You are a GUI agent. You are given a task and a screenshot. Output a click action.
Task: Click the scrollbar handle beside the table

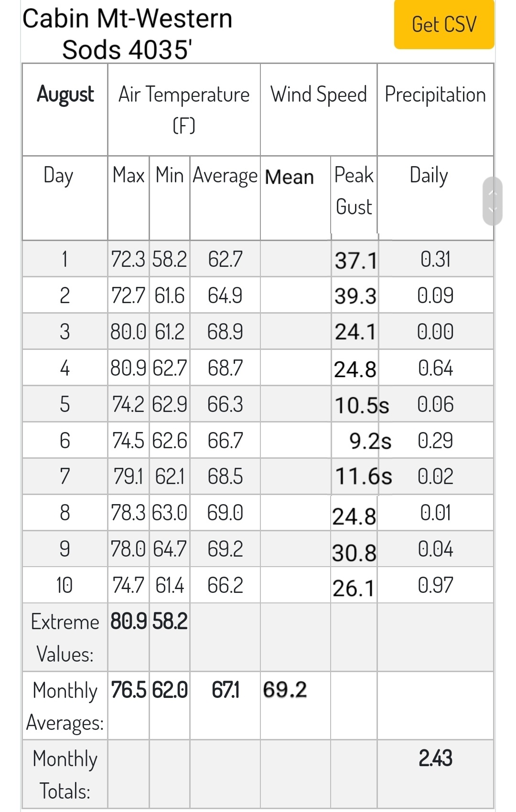pyautogui.click(x=493, y=201)
